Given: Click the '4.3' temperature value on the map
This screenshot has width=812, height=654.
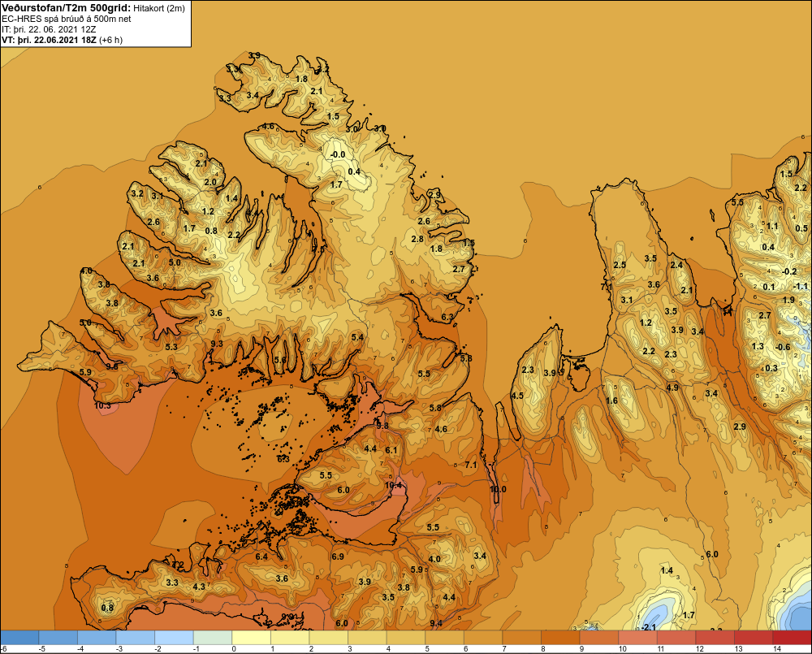Looking at the screenshot, I should (x=199, y=587).
